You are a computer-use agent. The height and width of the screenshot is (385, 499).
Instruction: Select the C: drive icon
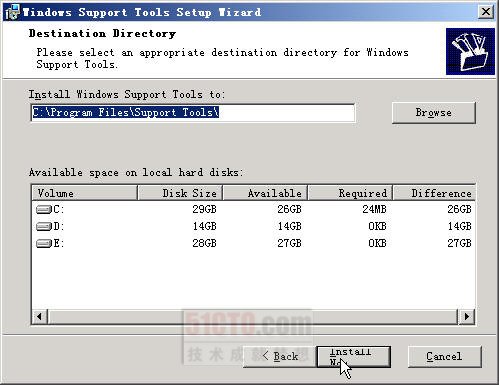click(44, 210)
